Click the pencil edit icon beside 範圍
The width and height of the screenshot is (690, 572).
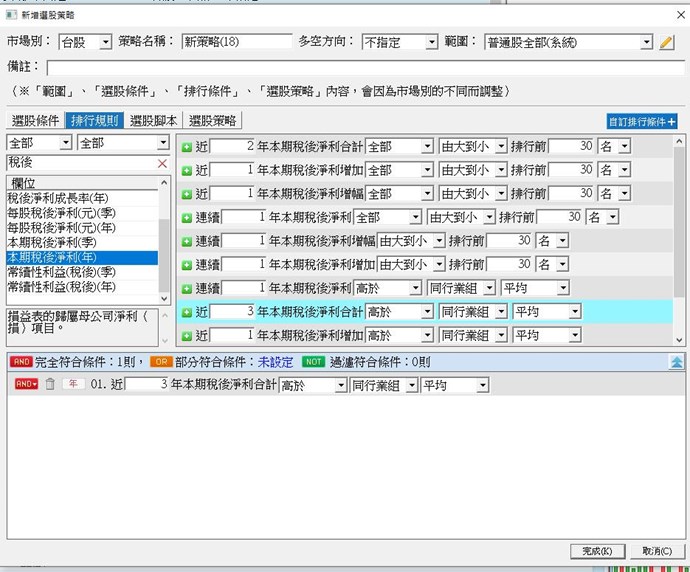[667, 43]
